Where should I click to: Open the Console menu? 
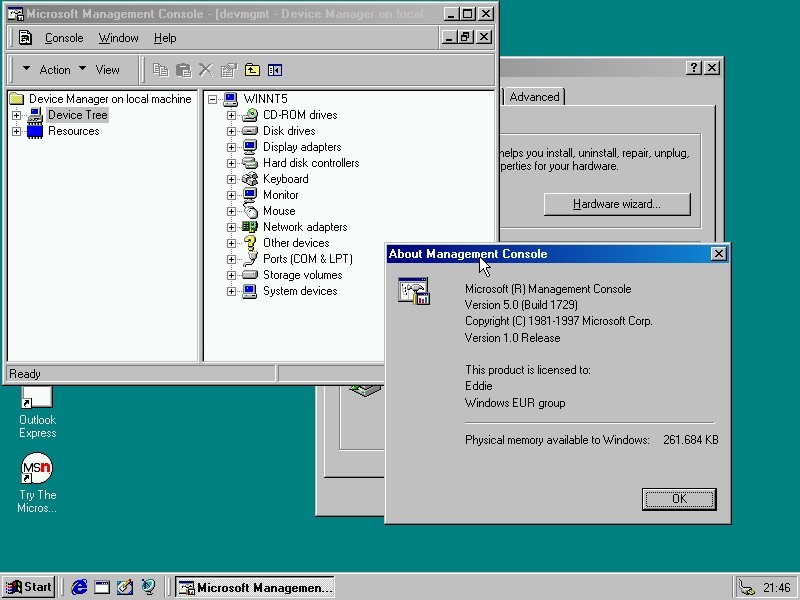64,38
